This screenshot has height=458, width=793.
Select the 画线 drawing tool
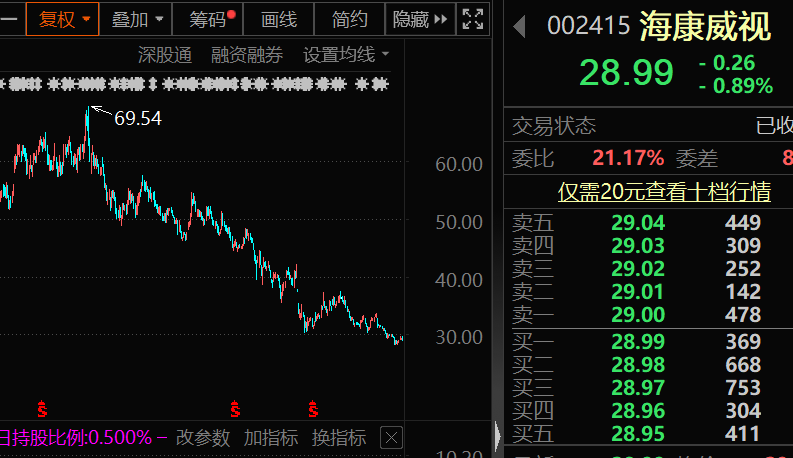pyautogui.click(x=279, y=19)
